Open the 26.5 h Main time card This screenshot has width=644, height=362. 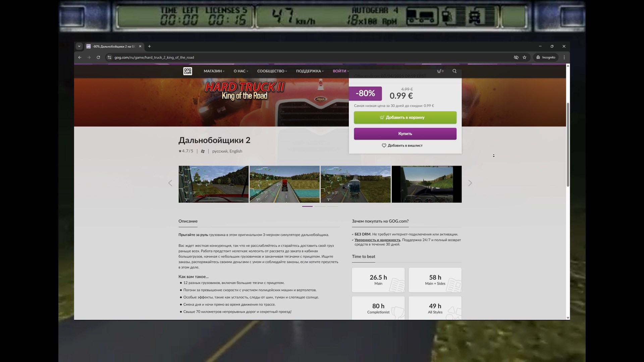378,280
